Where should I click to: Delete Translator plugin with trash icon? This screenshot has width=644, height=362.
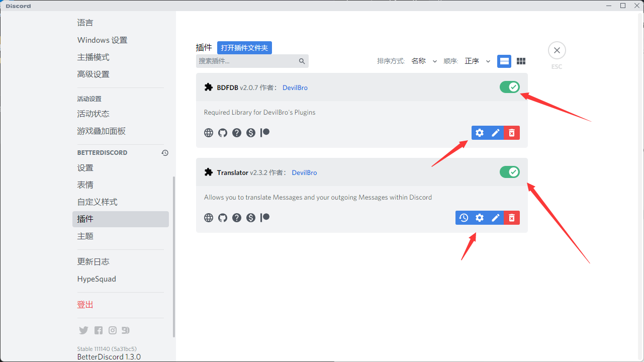pos(512,218)
